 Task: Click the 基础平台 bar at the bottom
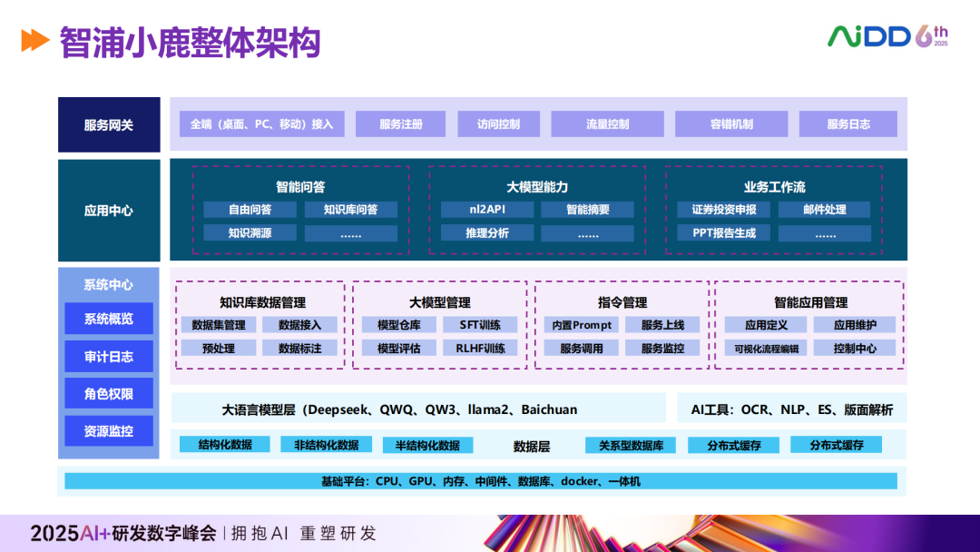coord(490,479)
